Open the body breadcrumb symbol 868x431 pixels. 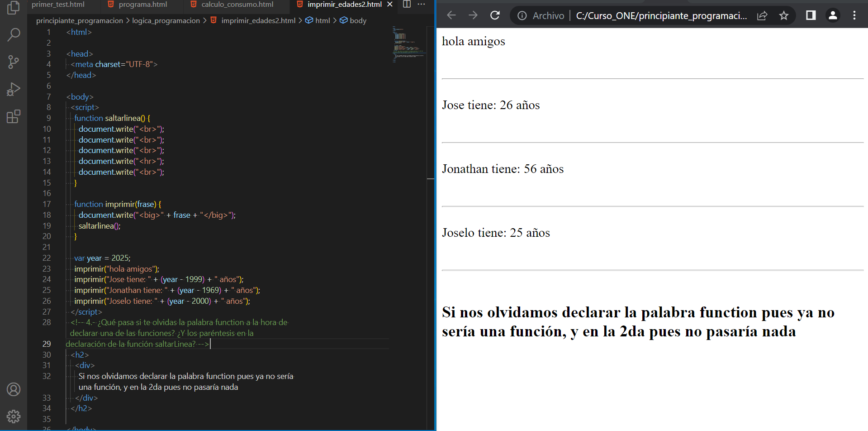click(353, 21)
